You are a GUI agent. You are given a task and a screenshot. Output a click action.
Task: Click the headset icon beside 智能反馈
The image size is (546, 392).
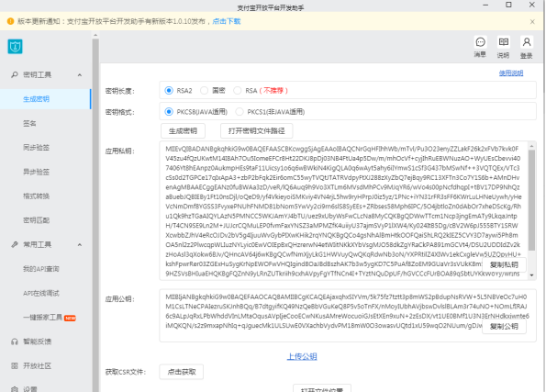15,342
